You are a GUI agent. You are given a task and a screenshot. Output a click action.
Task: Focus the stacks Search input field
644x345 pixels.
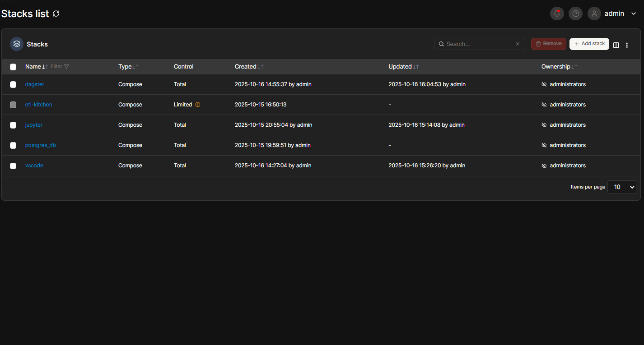click(x=479, y=44)
